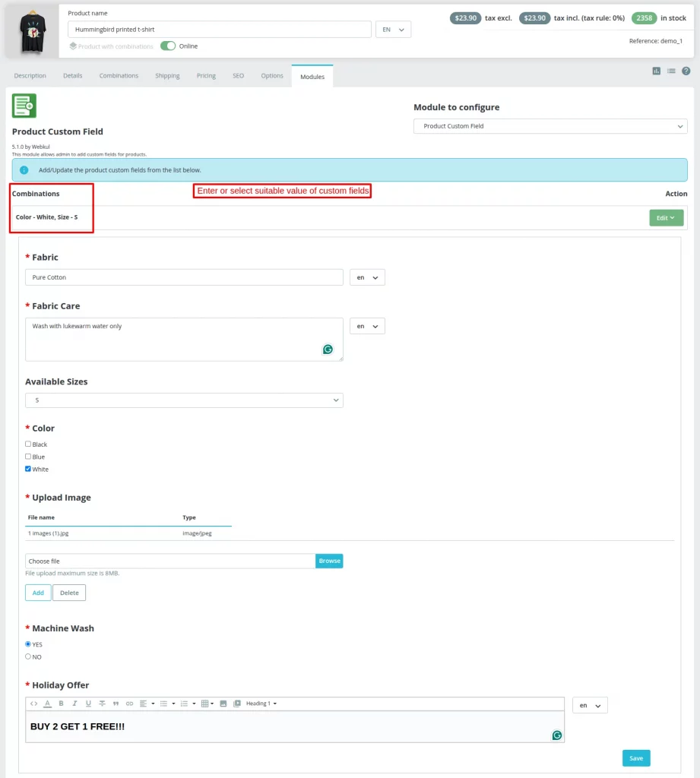Open the text color tool
This screenshot has height=778, width=700.
click(48, 703)
